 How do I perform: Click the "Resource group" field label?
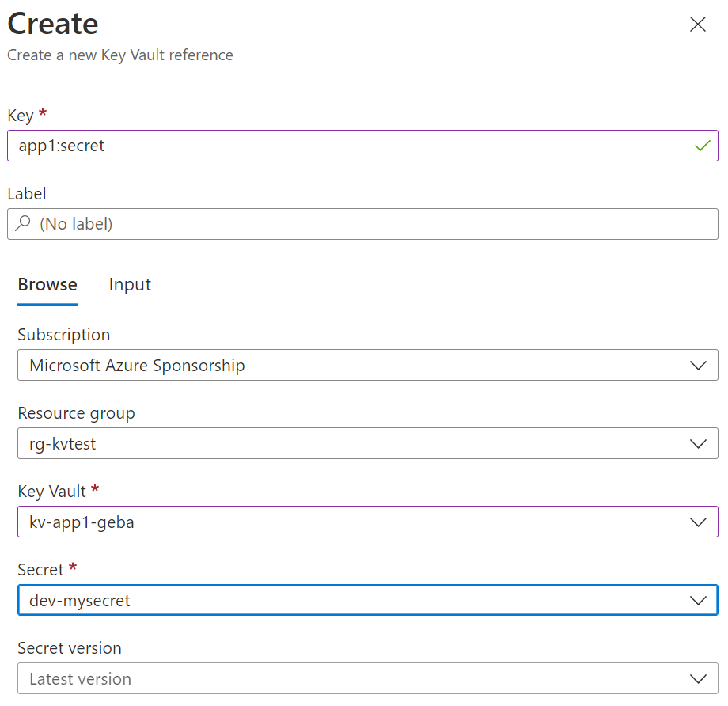(76, 413)
